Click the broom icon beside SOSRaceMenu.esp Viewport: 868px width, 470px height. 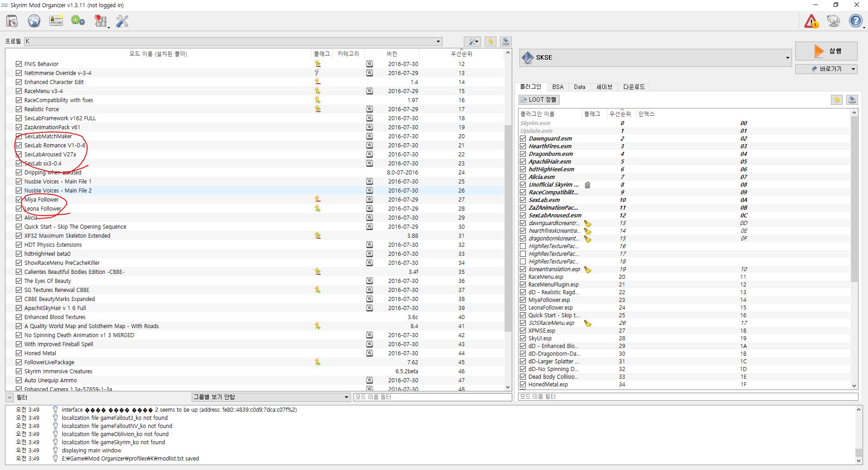click(x=587, y=323)
